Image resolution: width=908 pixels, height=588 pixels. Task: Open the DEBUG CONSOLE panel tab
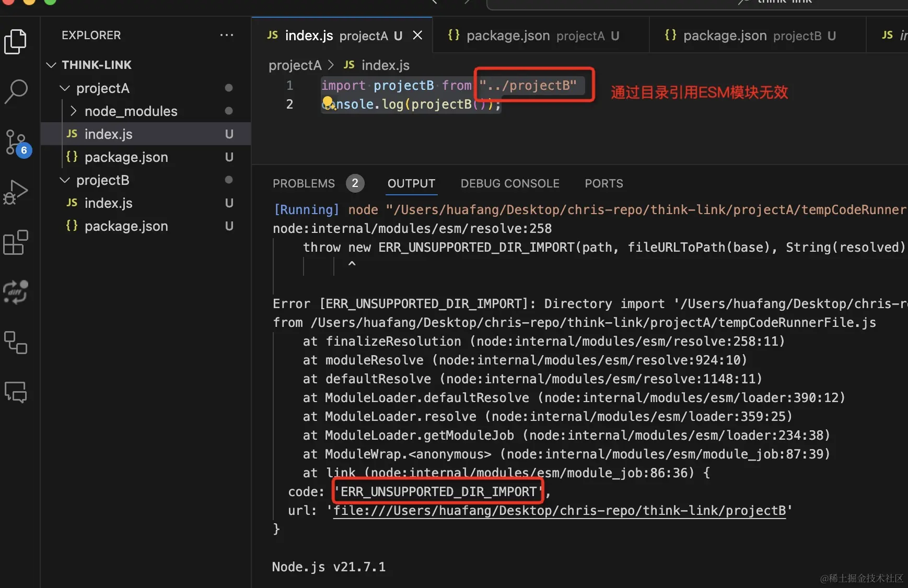(x=510, y=183)
